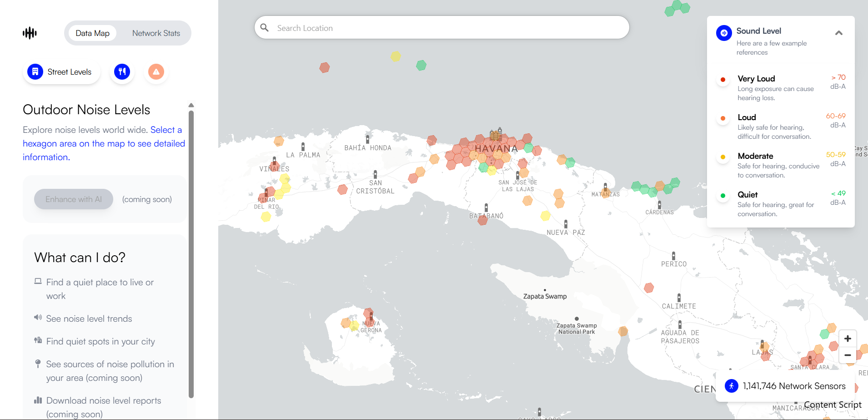Click the building icon in Street Levels
Image resolution: width=868 pixels, height=420 pixels.
tap(35, 71)
